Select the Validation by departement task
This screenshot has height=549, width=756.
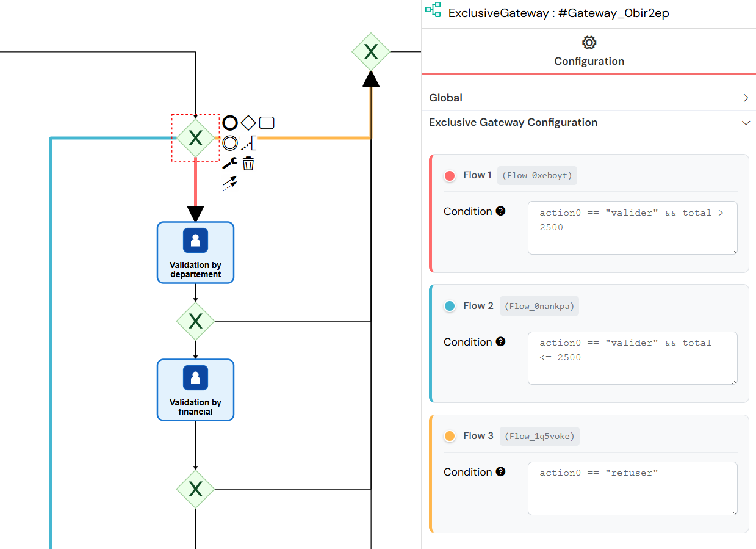point(195,252)
